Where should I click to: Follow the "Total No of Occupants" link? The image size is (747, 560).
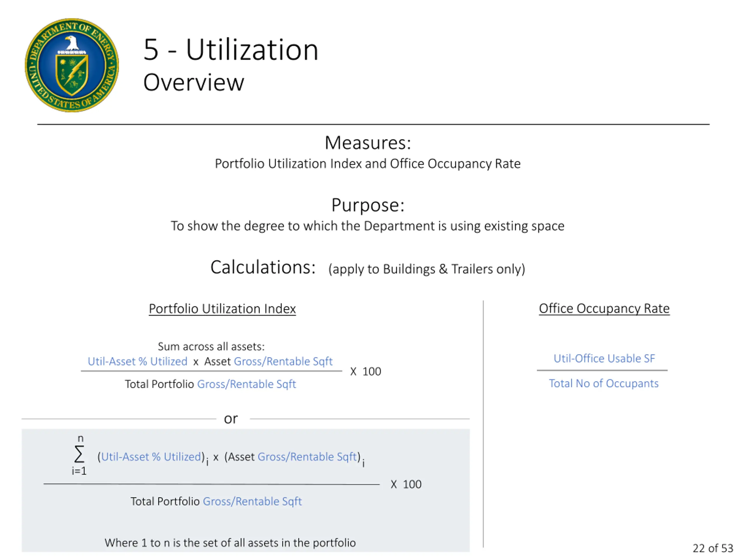tap(603, 383)
